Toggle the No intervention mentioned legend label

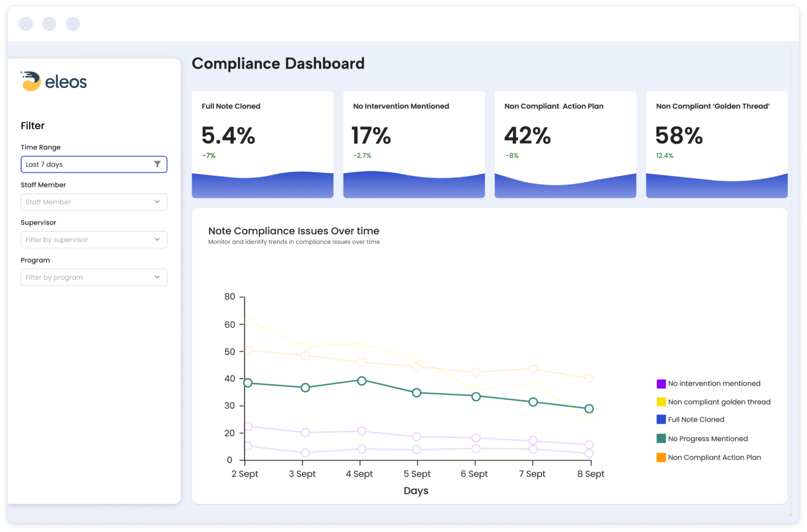pos(714,384)
